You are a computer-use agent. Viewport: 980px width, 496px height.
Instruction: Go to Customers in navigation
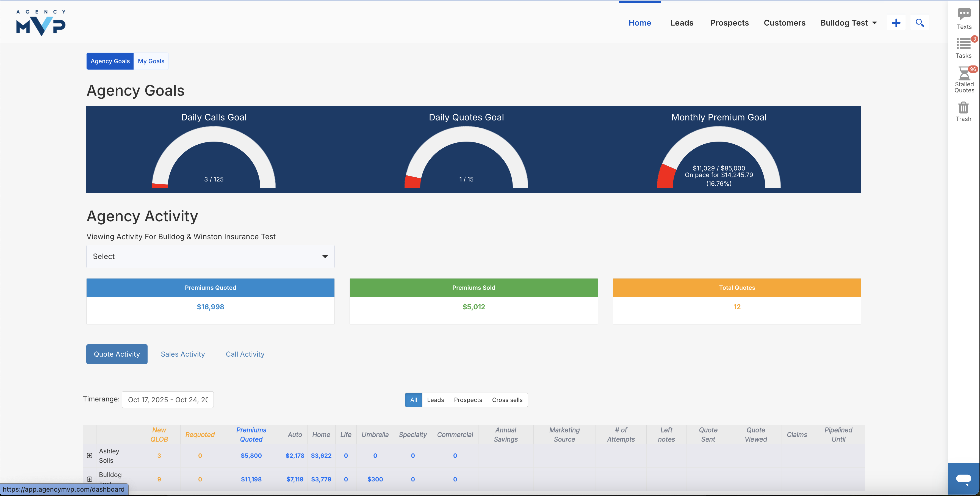click(784, 23)
